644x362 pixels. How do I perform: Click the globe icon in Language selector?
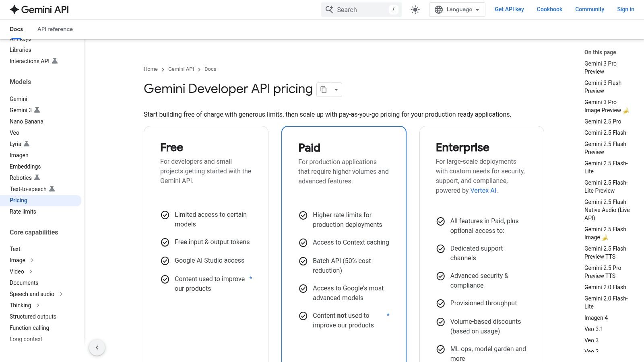(439, 10)
